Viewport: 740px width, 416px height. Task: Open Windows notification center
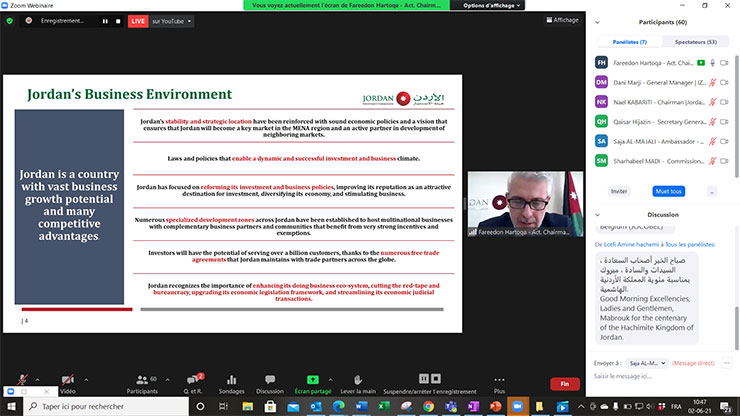pos(726,407)
